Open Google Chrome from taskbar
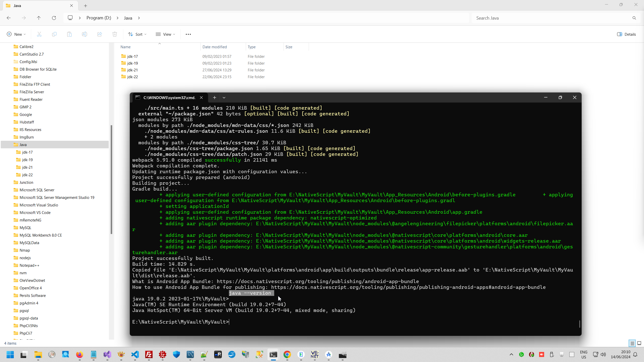This screenshot has width=644, height=362. coord(287,354)
